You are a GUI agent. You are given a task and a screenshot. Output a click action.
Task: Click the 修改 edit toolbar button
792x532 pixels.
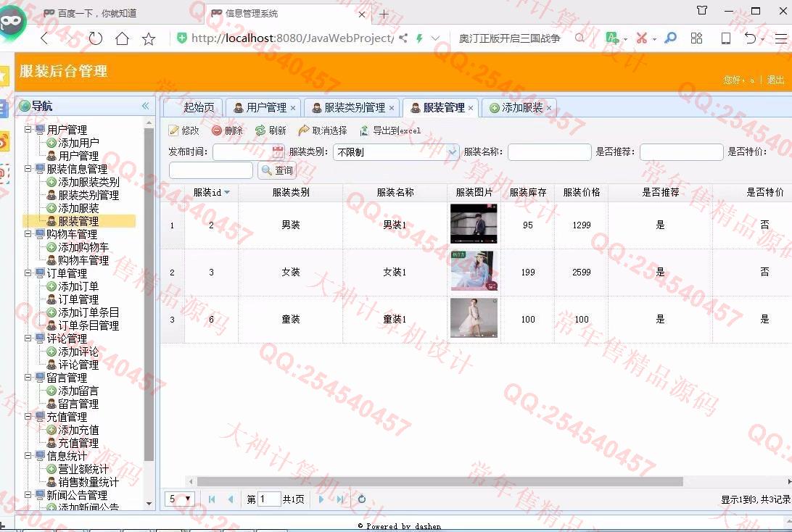point(184,130)
